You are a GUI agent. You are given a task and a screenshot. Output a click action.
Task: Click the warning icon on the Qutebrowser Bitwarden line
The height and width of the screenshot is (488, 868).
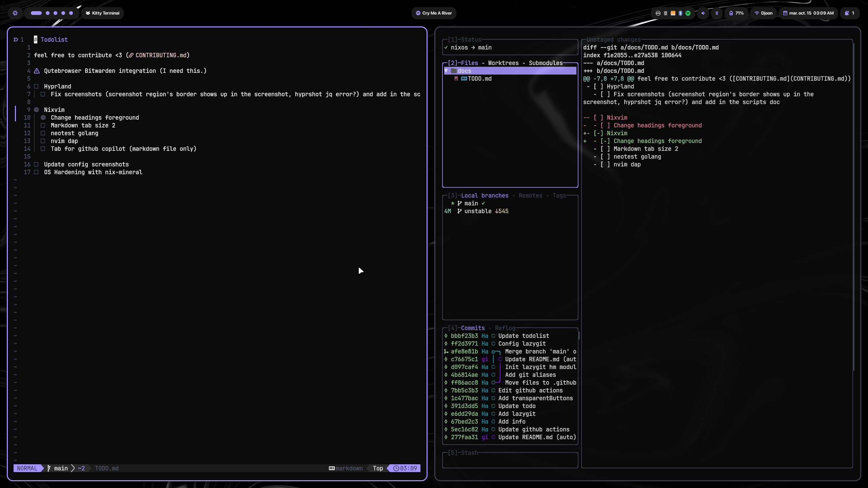(36, 71)
